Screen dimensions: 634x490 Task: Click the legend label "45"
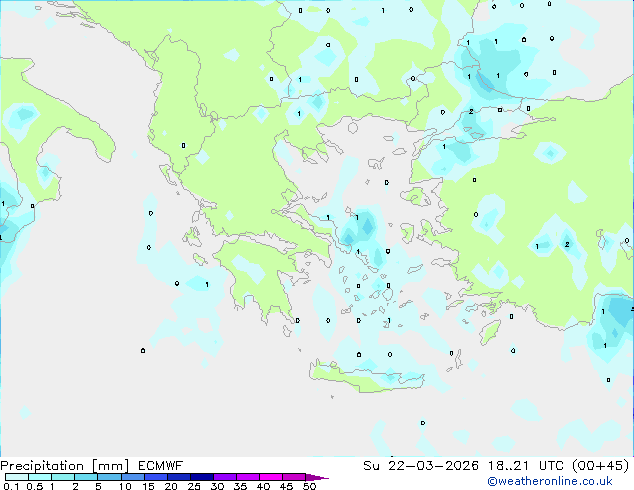(x=286, y=486)
